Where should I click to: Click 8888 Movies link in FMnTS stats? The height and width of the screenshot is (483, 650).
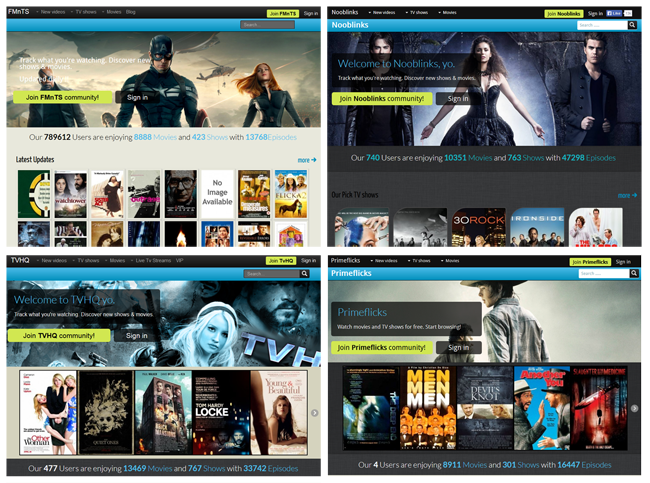pos(155,137)
